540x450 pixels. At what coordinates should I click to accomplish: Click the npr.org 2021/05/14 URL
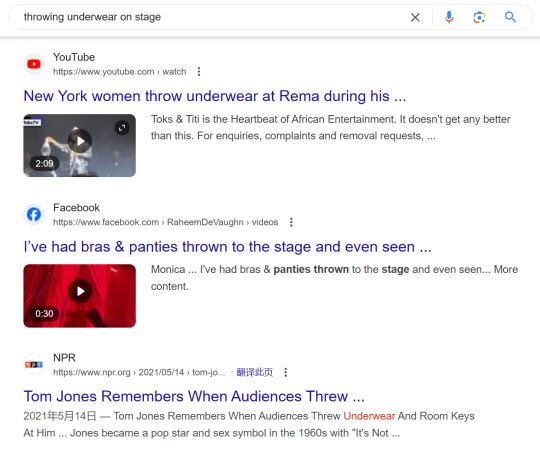click(139, 372)
